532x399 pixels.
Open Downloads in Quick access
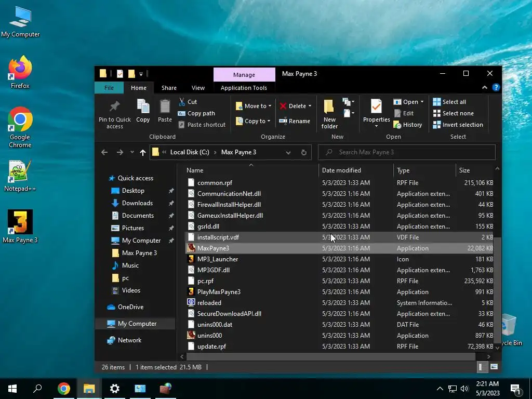pos(137,203)
